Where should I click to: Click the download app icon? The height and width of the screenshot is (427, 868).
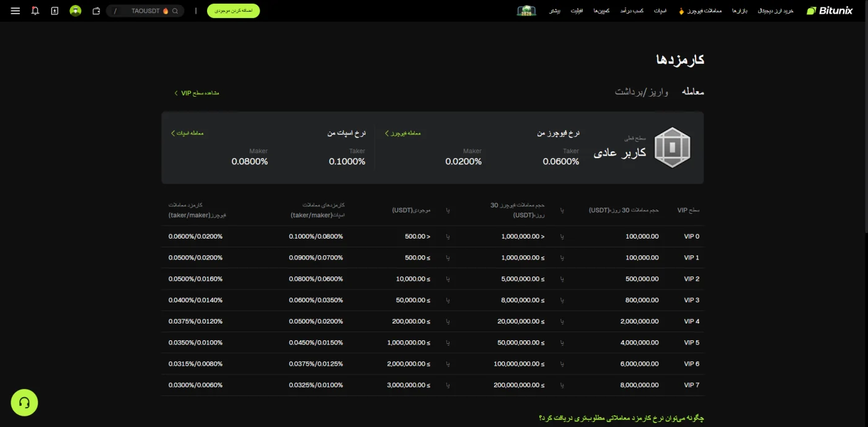55,11
